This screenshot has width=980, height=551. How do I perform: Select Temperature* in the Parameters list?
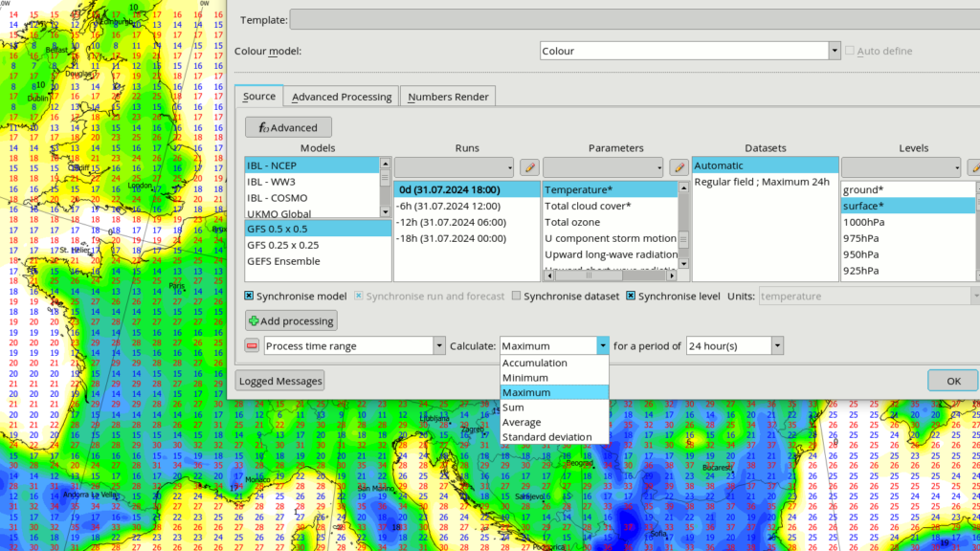(579, 190)
